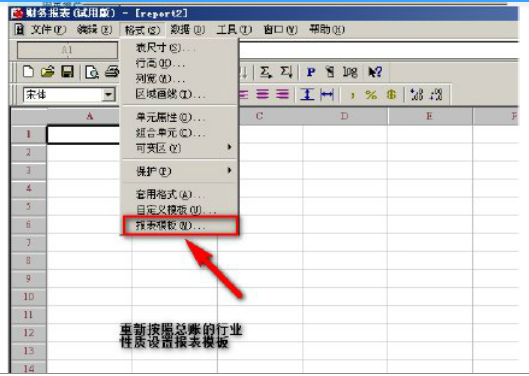
Task: Select 报表模板 menu entry
Action: [181, 226]
